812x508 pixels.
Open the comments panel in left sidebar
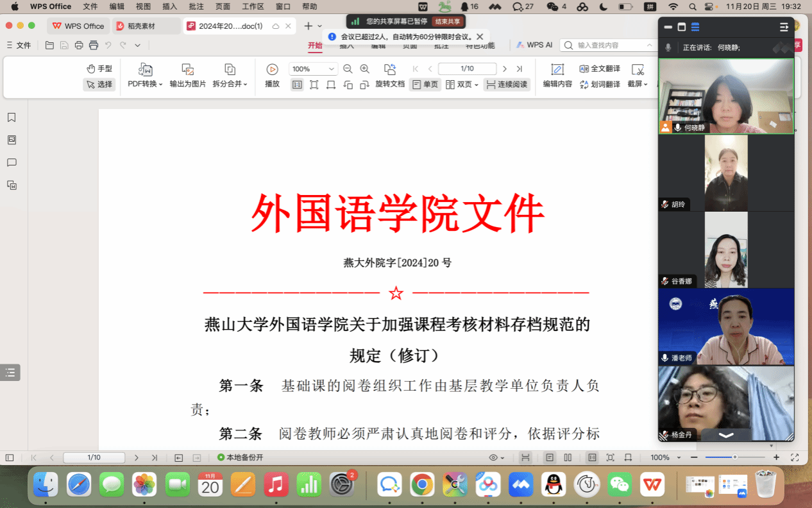point(12,162)
